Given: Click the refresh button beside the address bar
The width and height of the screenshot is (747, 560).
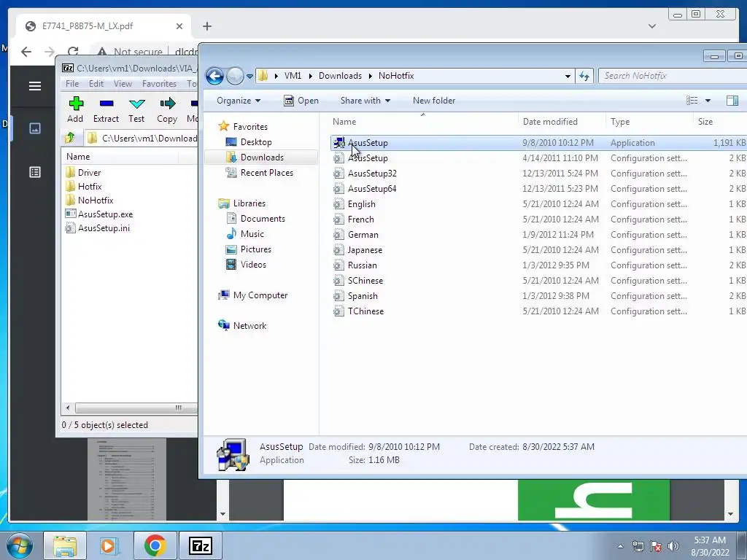Looking at the screenshot, I should tap(584, 76).
